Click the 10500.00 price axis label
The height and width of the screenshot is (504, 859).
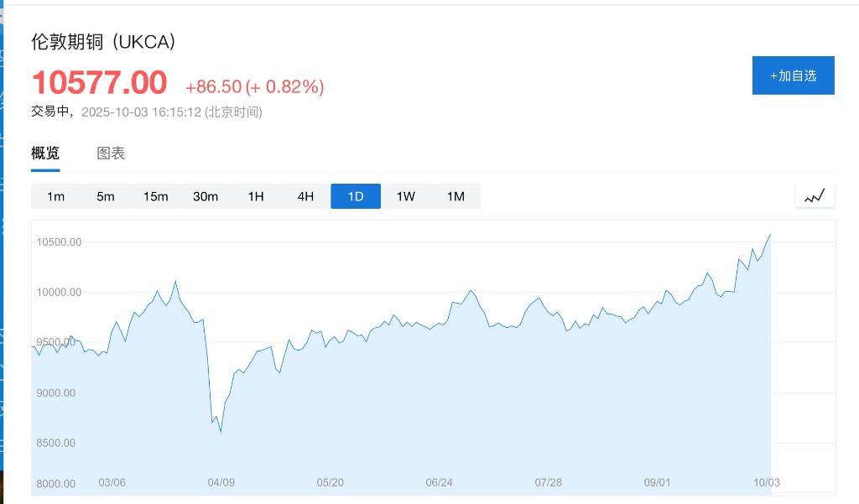click(59, 242)
